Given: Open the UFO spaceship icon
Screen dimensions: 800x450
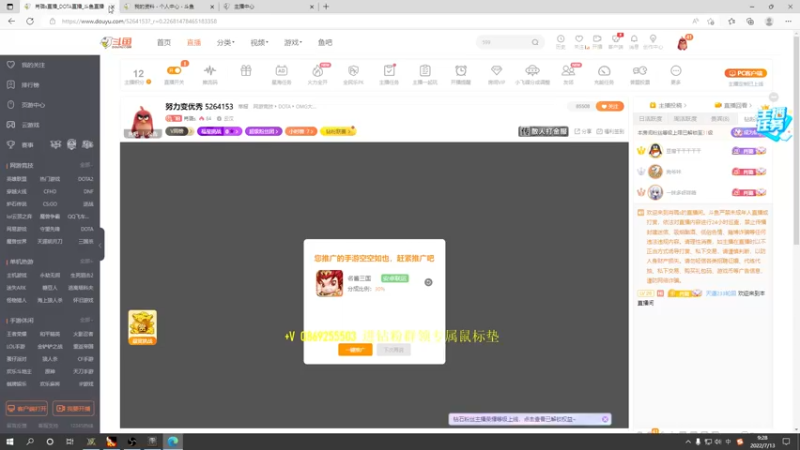Looking at the screenshot, I should 532,70.
